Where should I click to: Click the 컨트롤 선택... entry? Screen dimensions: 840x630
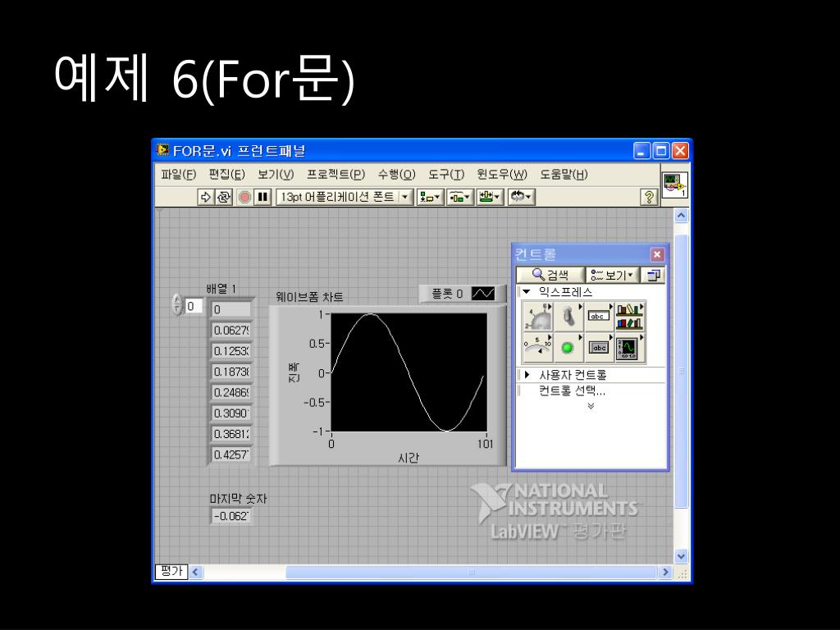[572, 391]
